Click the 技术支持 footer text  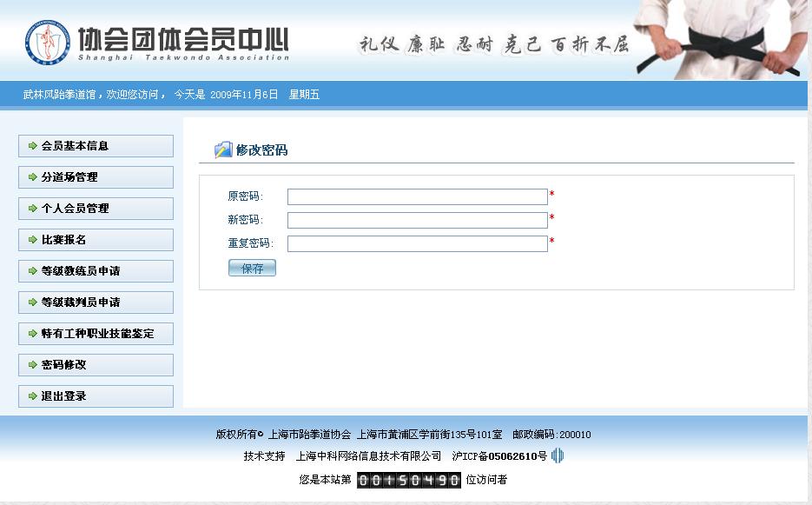coord(264,456)
